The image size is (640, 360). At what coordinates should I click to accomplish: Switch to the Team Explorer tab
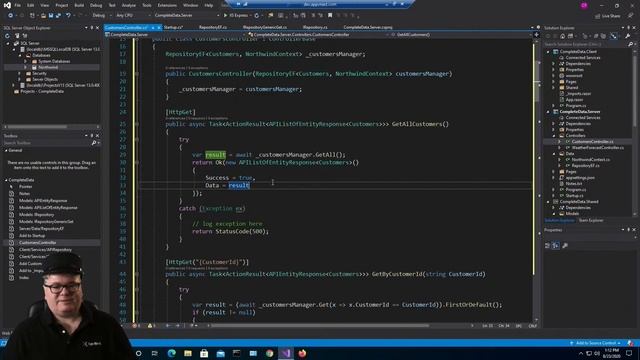[591, 220]
